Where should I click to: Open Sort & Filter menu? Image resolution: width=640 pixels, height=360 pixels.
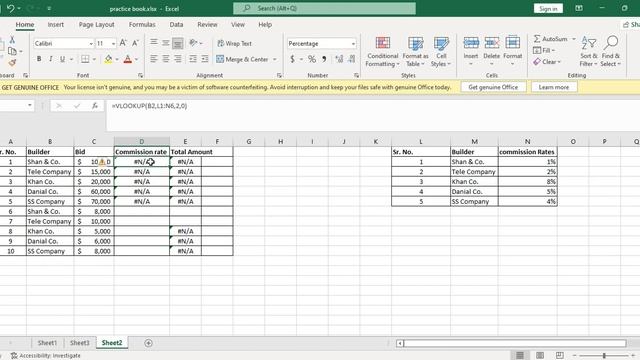click(589, 51)
